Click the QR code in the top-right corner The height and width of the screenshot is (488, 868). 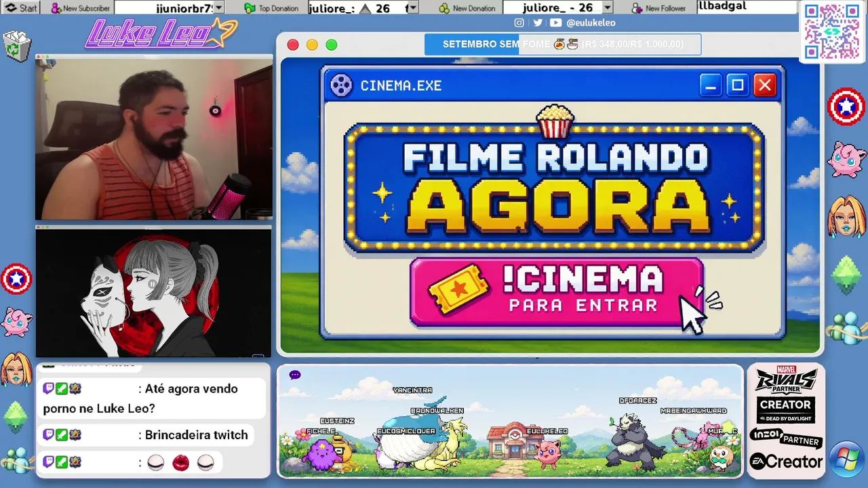pos(831,31)
